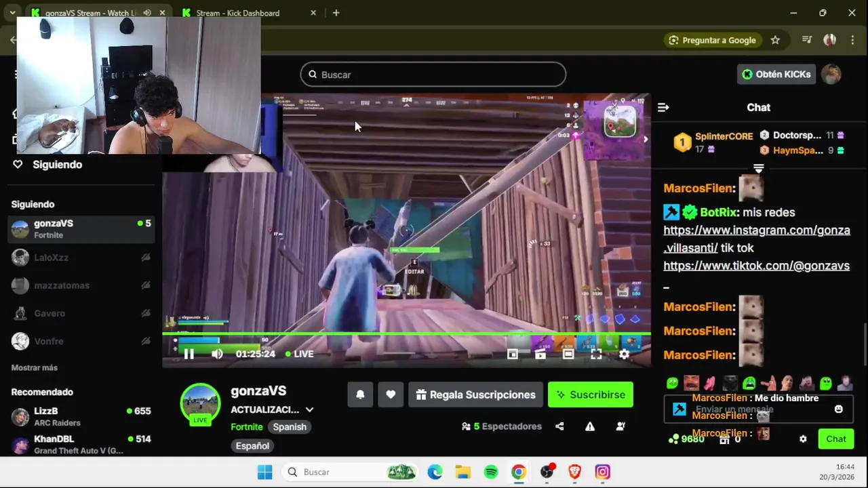
Task: Open the 9680 channel points balance
Action: click(686, 439)
